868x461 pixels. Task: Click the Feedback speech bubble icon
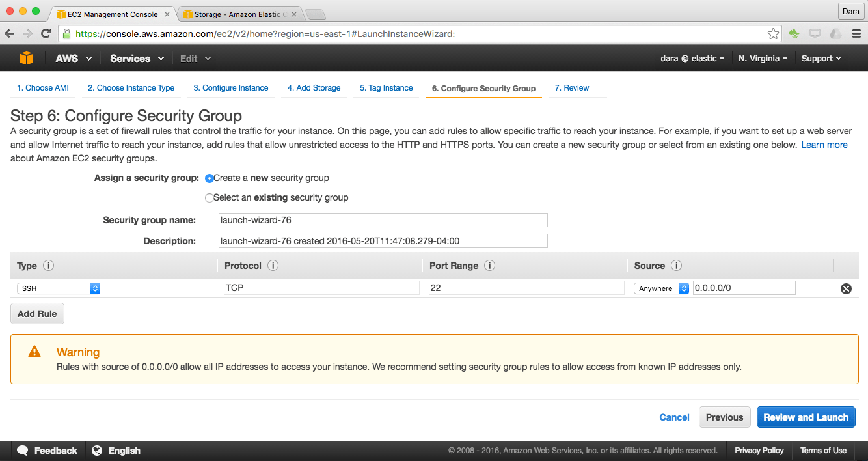[x=23, y=450]
